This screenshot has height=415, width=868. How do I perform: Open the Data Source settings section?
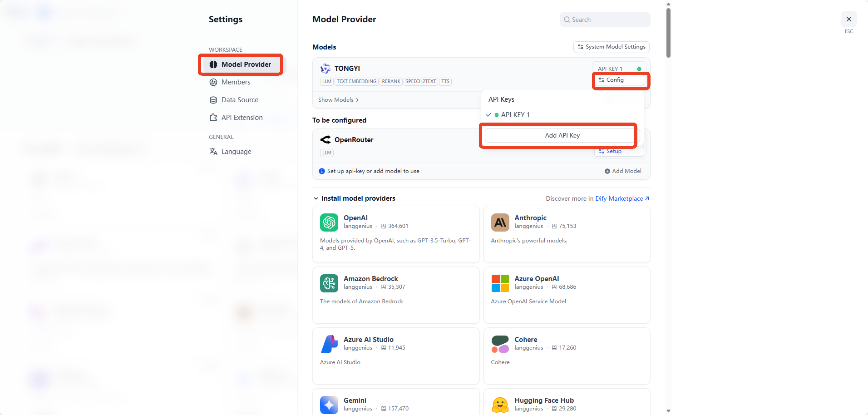(x=240, y=100)
